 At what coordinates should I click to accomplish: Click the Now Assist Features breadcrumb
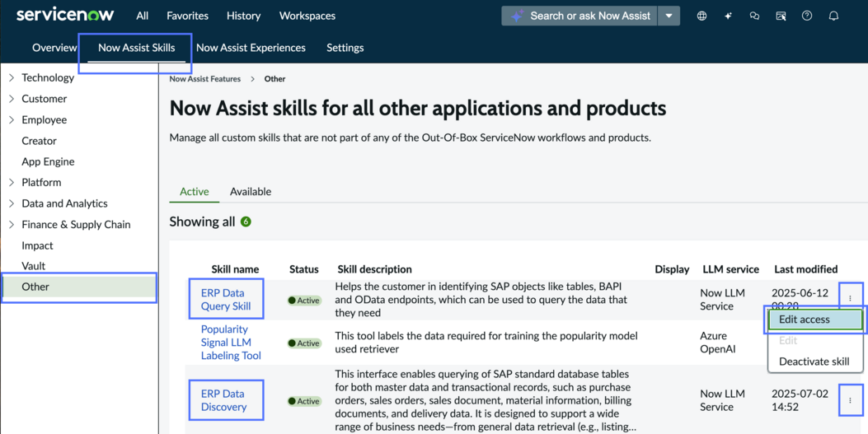204,79
